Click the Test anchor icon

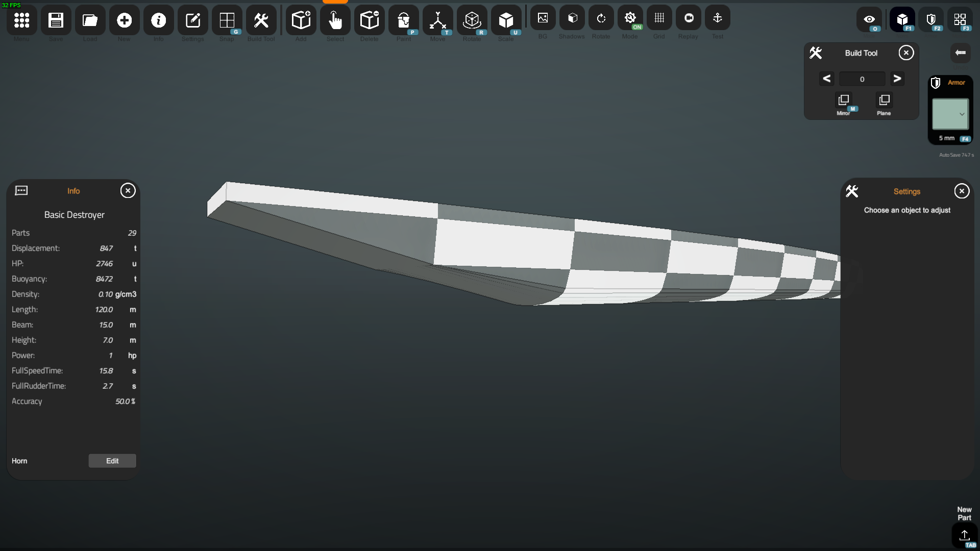717,18
